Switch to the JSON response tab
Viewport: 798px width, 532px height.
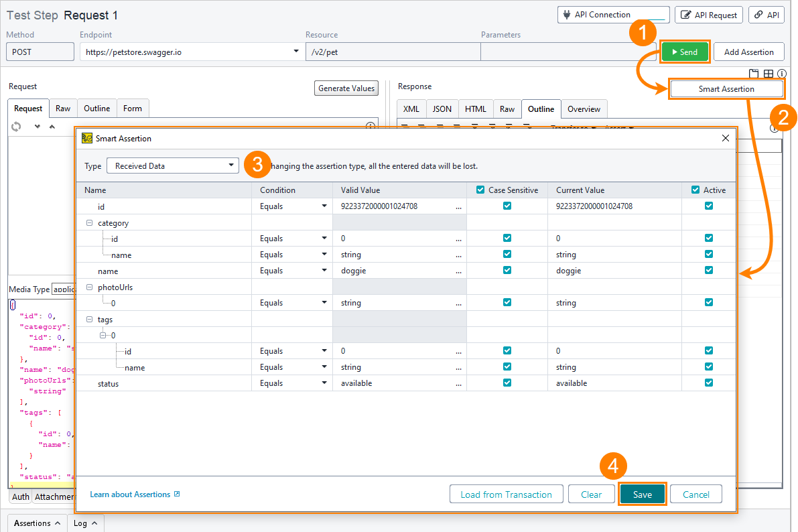coord(442,109)
